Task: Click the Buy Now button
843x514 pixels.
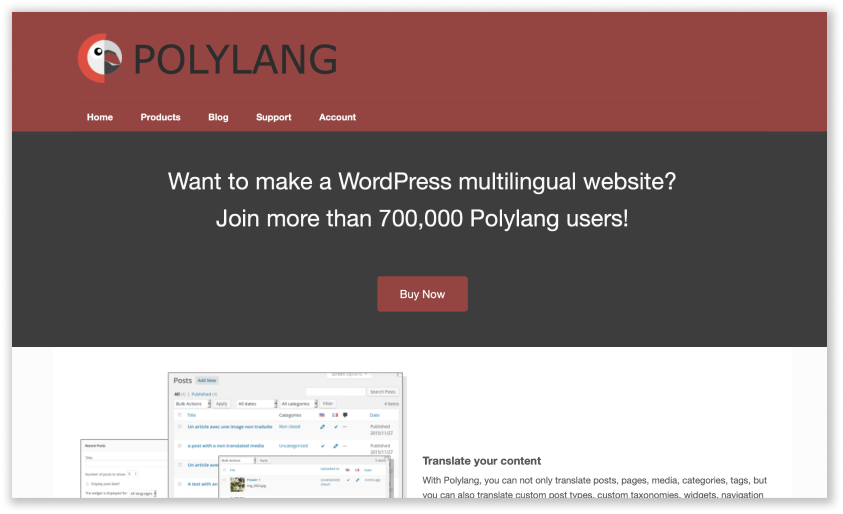Action: 422,294
